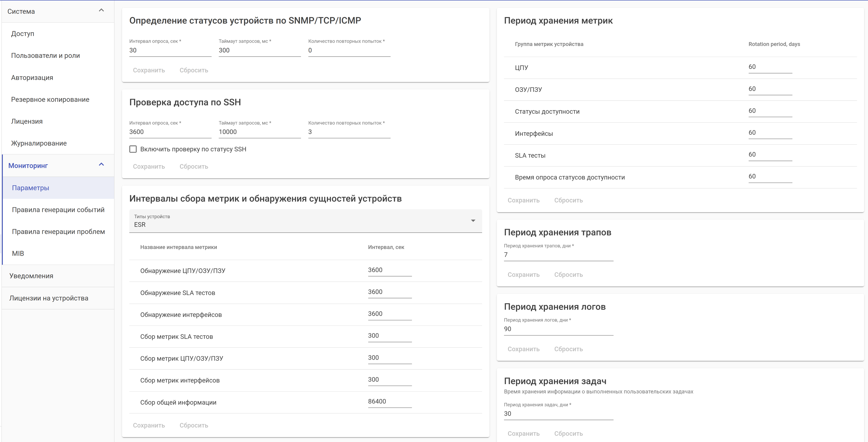Click Сохранить under SNMP/TCP/ICMP status settings
This screenshot has height=442, width=868.
[x=149, y=70]
